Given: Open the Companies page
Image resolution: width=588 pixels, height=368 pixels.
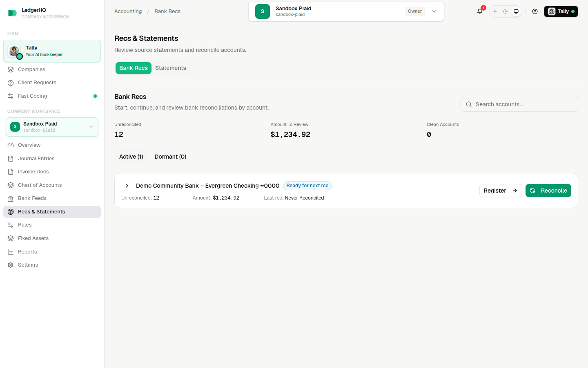Looking at the screenshot, I should [52, 70].
